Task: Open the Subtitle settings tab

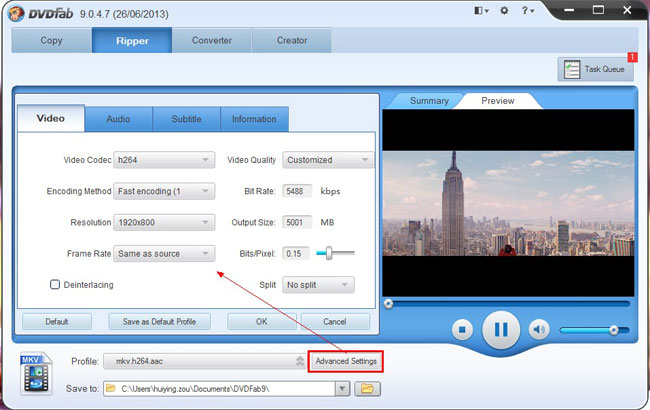Action: 187,119
